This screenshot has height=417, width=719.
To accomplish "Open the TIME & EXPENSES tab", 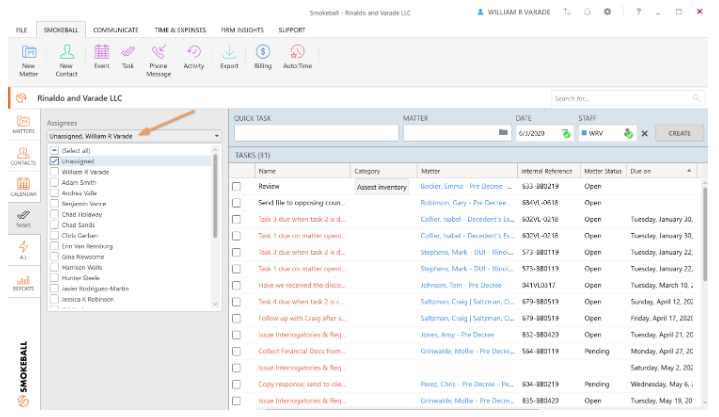I will point(180,30).
